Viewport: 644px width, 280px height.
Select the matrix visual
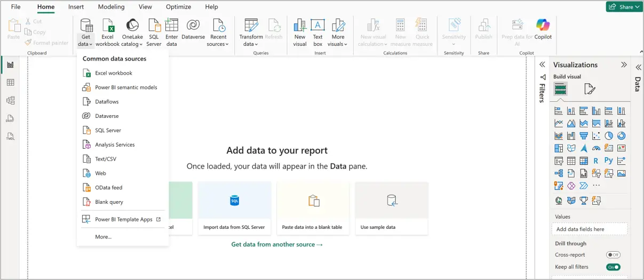[x=584, y=161]
